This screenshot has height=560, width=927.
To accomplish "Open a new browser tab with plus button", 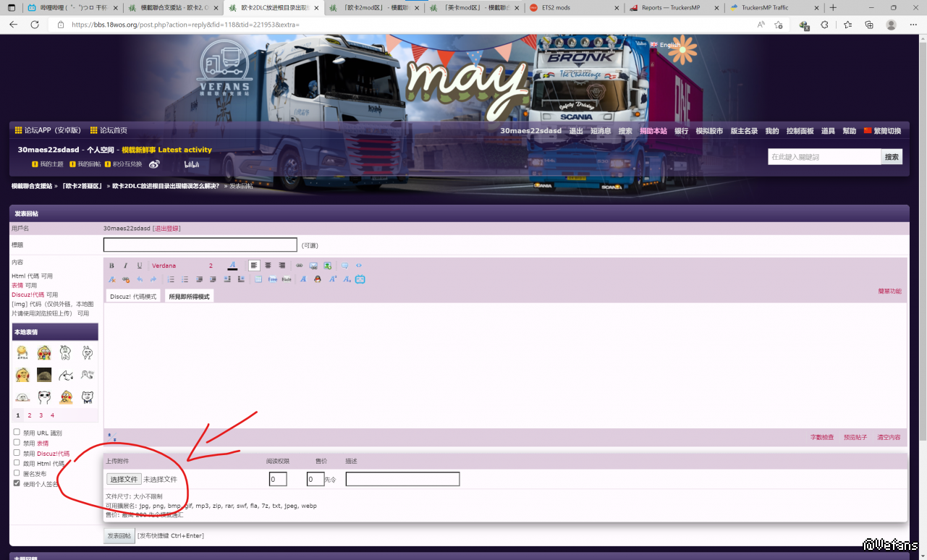I will pos(832,8).
